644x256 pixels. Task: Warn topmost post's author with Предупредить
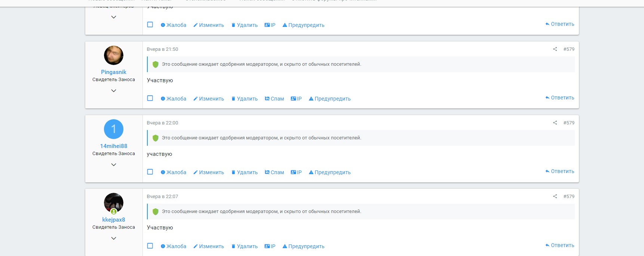304,25
